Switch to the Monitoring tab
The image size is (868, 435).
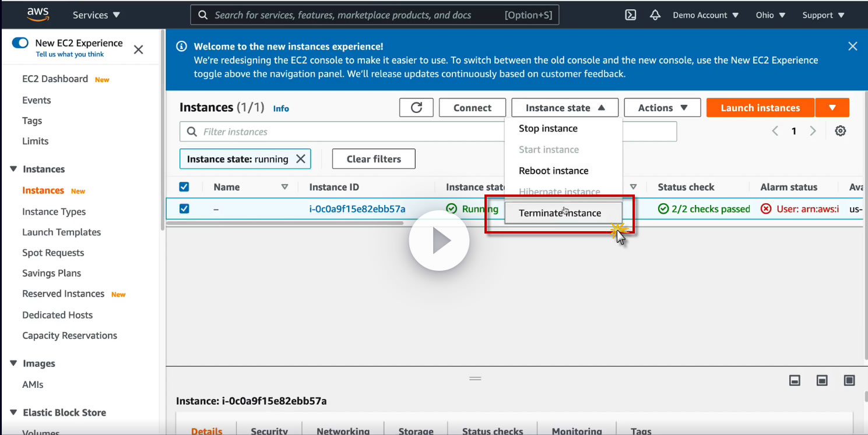[x=577, y=430]
